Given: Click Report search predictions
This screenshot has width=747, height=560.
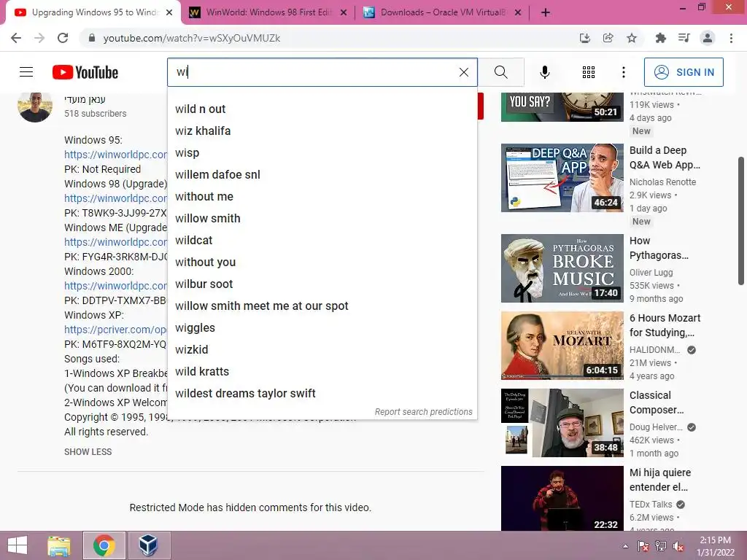Looking at the screenshot, I should (424, 412).
